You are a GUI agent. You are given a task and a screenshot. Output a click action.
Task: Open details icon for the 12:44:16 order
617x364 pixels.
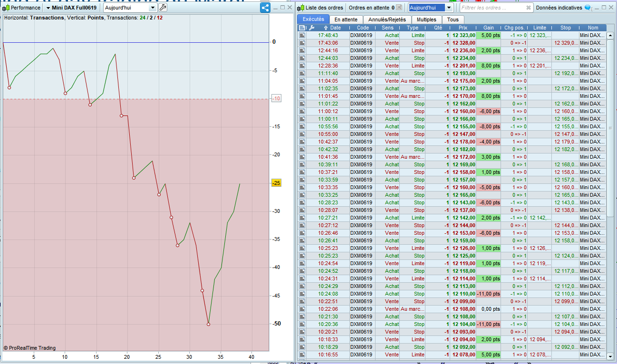point(302,50)
